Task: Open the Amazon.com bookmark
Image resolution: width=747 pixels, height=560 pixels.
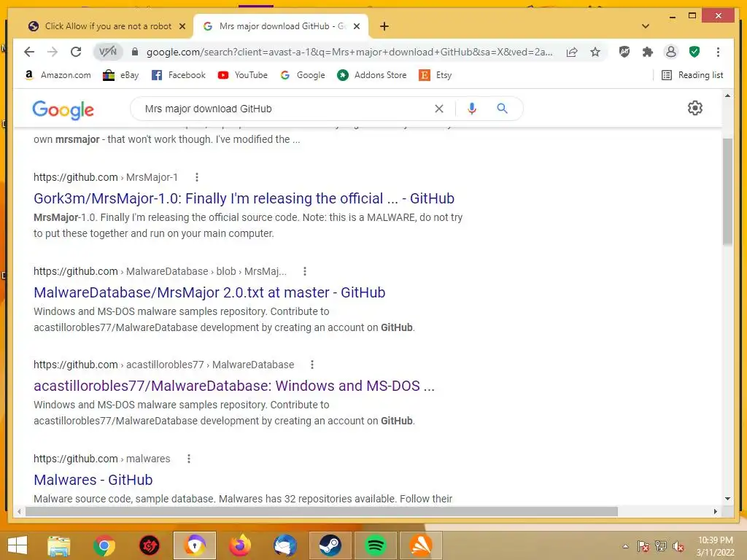Action: tap(58, 75)
